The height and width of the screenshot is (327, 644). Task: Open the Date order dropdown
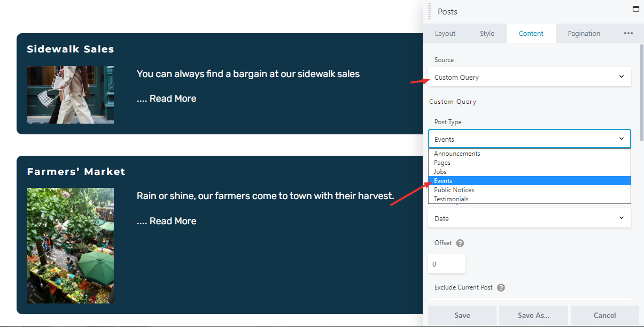point(530,218)
